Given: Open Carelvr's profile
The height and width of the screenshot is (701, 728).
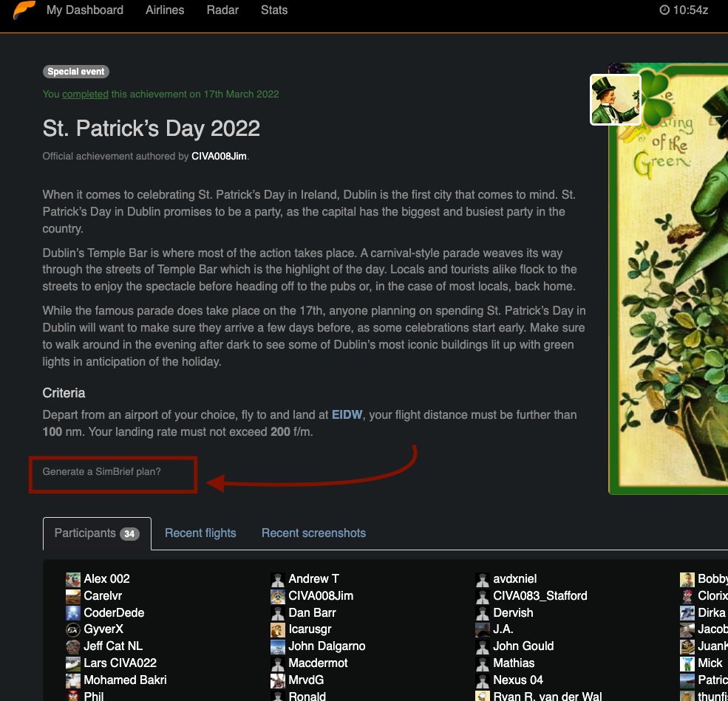Looking at the screenshot, I should click(103, 595).
